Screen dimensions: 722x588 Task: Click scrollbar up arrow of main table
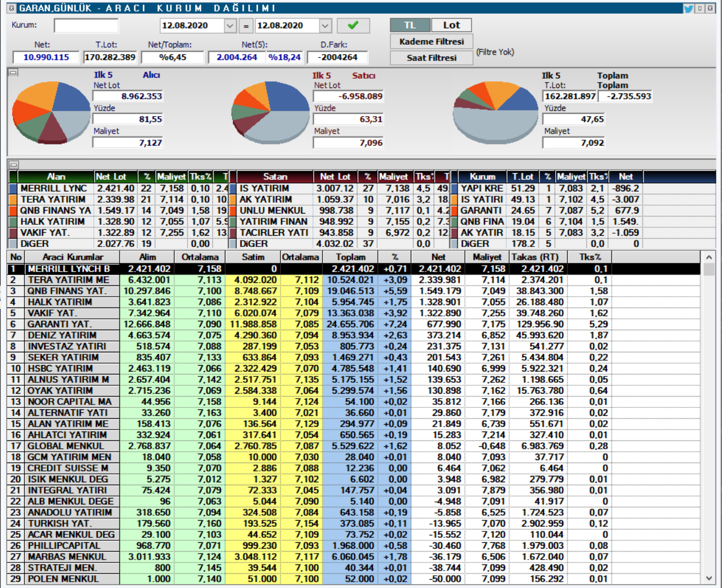(x=709, y=257)
